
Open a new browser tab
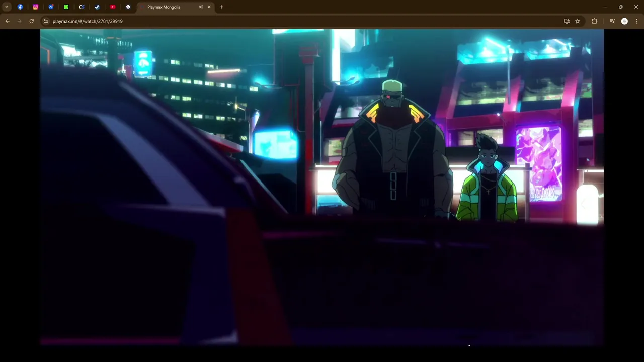tap(221, 7)
